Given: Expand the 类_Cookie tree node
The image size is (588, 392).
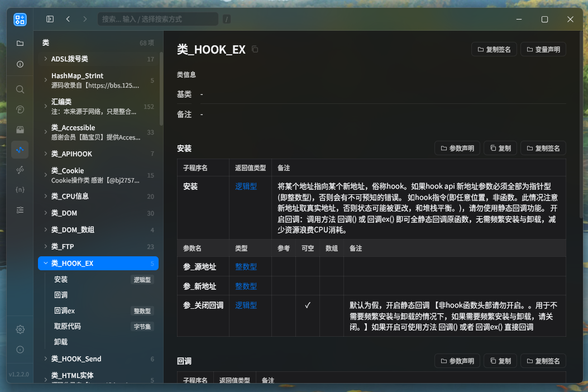Looking at the screenshot, I should tap(45, 175).
